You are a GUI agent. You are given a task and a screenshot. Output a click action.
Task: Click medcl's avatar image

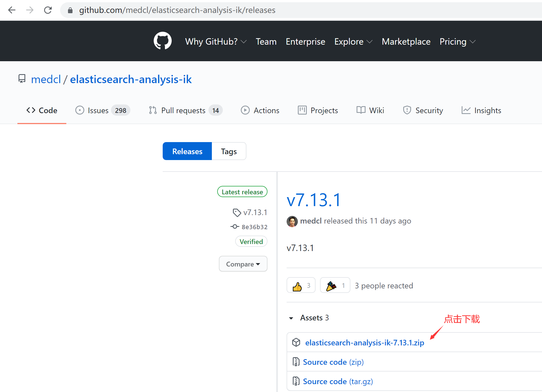[x=292, y=221]
